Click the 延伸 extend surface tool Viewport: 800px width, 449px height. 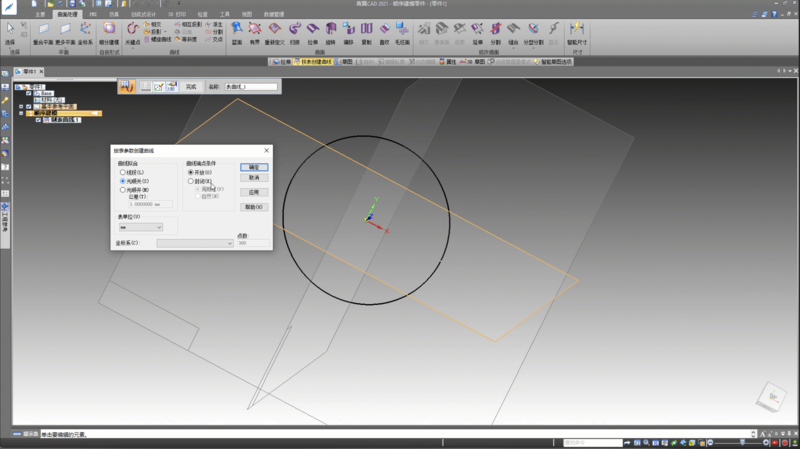(478, 33)
